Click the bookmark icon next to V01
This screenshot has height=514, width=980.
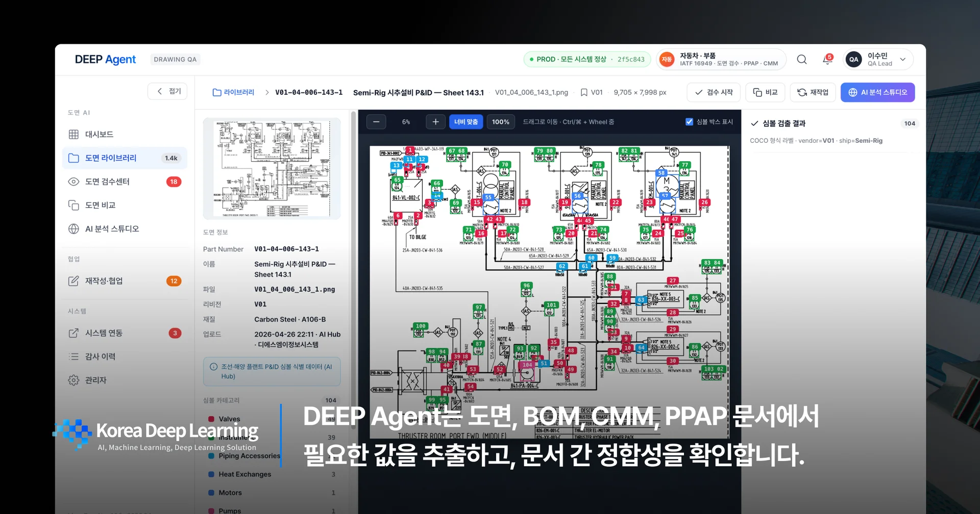click(x=584, y=92)
